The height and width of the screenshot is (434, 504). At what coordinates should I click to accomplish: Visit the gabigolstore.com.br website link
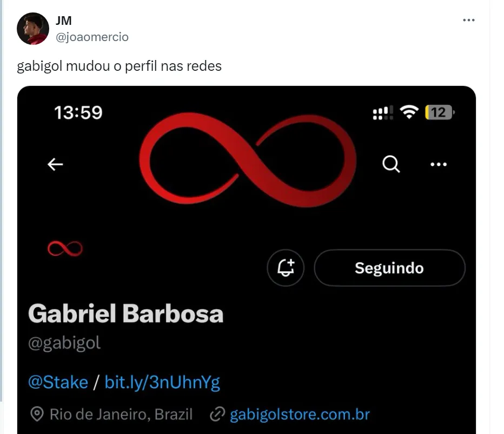point(300,415)
